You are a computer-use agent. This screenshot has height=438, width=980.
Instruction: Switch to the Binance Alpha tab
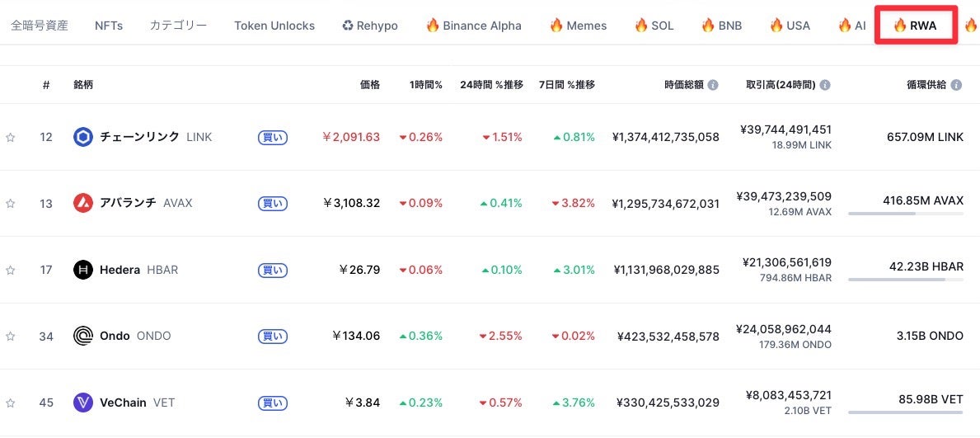pos(473,26)
